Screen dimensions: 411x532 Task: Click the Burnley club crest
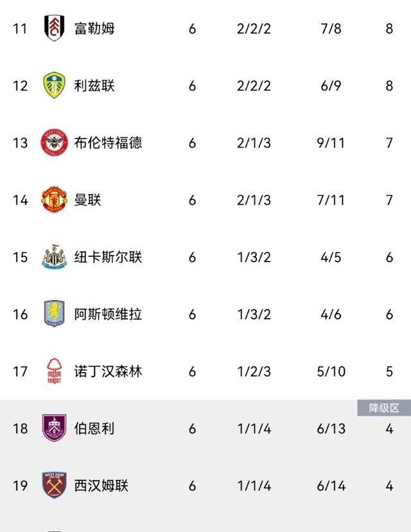click(x=54, y=428)
